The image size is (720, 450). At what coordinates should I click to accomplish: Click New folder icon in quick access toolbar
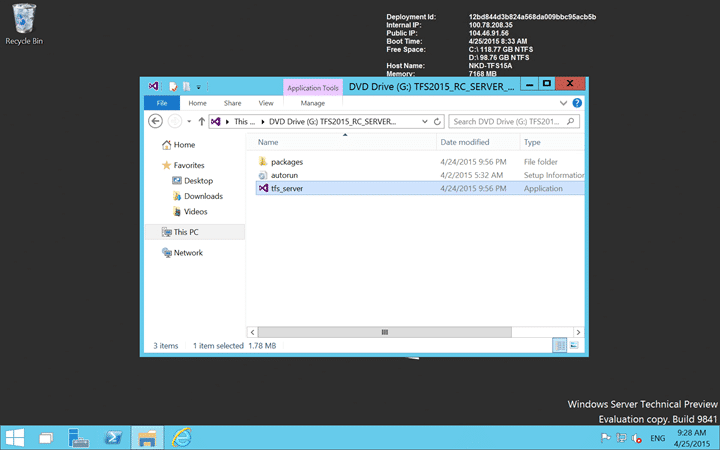pos(186,86)
